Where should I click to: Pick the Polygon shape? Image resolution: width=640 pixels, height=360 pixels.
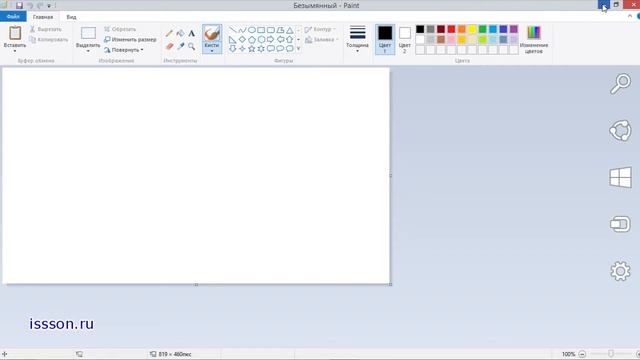280,30
